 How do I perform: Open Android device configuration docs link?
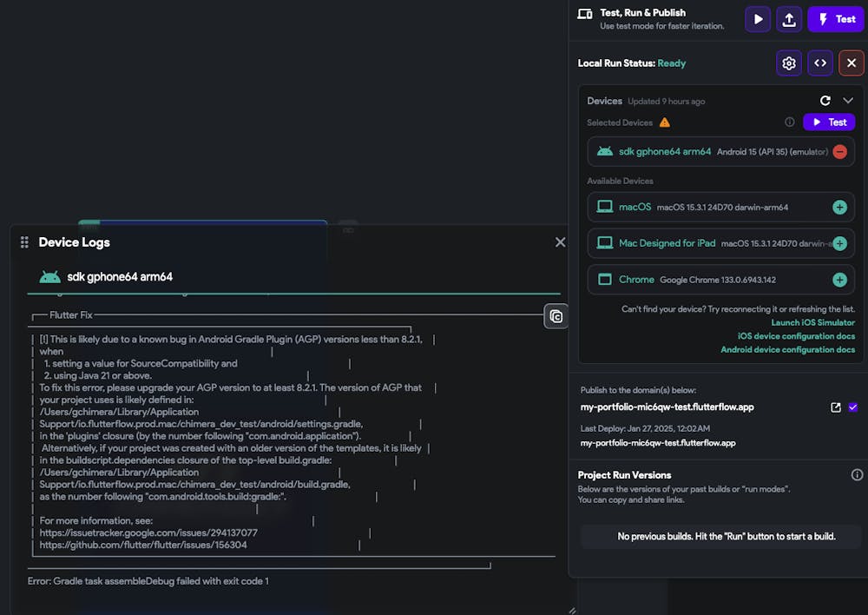(x=787, y=350)
